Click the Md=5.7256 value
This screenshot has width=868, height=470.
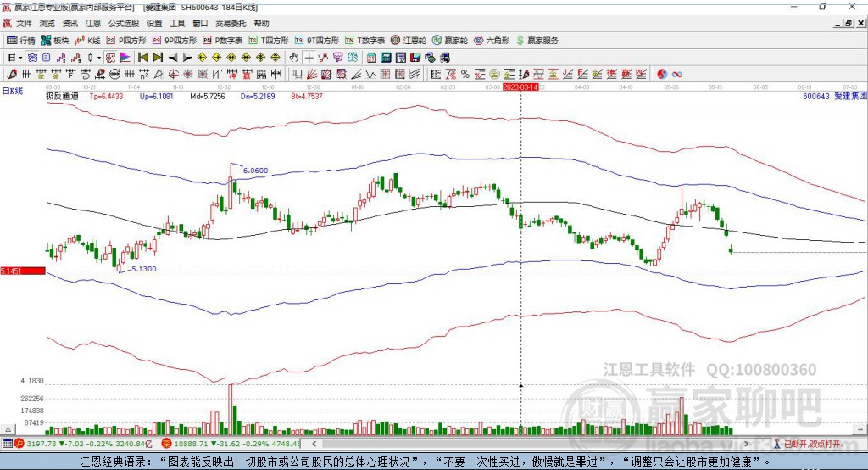tap(208, 96)
